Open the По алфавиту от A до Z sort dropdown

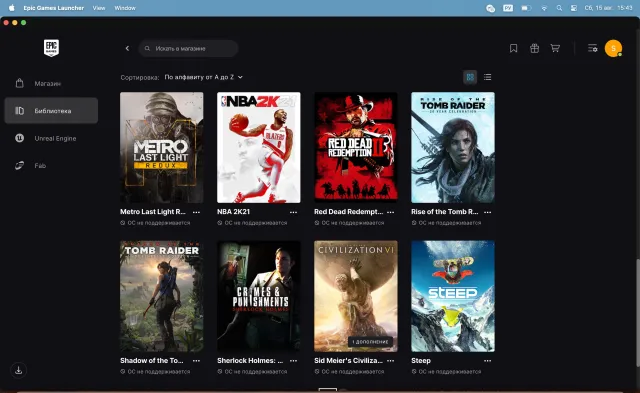click(204, 77)
